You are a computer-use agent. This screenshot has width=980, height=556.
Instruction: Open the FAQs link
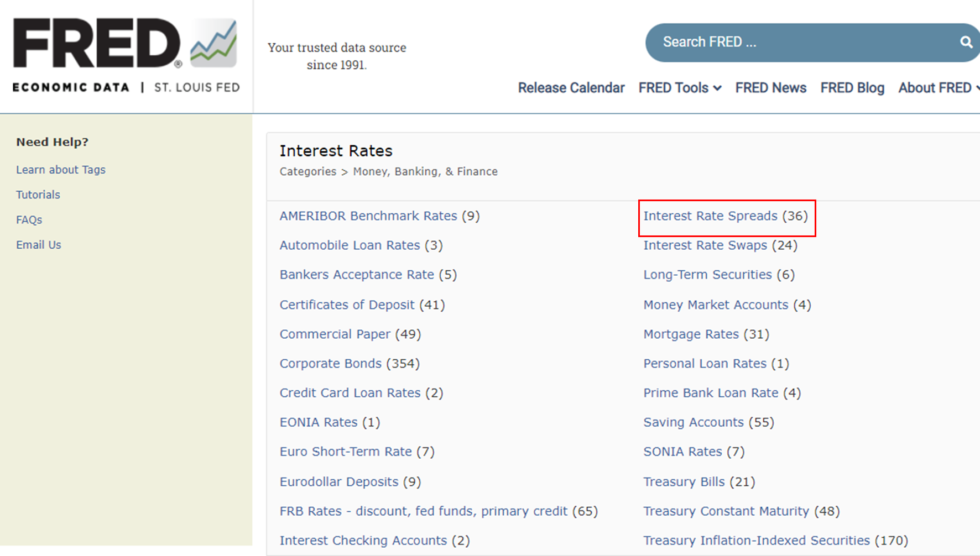(29, 220)
